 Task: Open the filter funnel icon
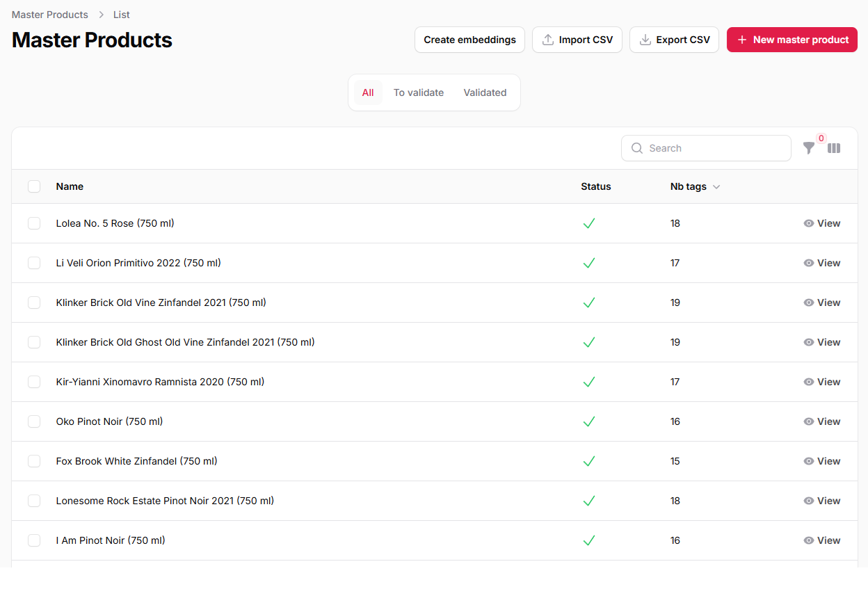tap(808, 148)
